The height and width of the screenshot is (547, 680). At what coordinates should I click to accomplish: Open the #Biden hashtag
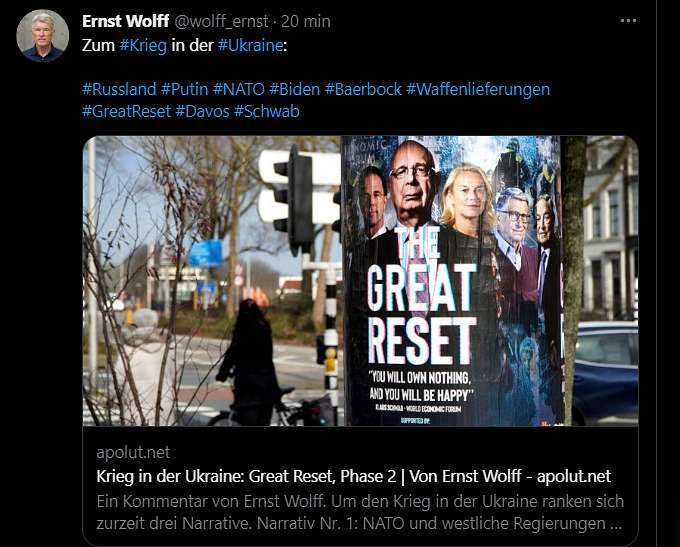[295, 89]
